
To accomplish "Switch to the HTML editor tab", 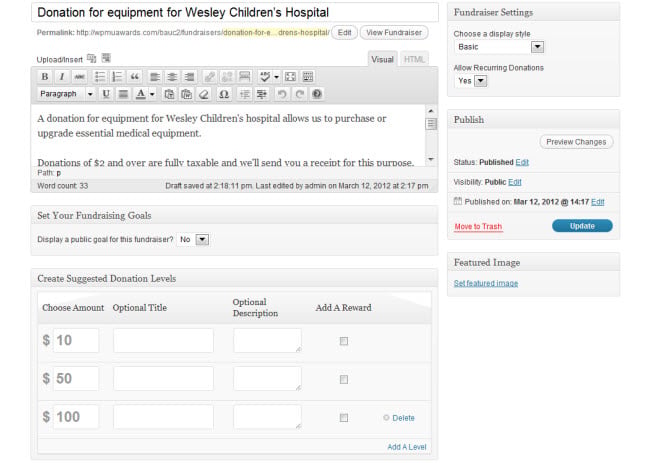I will [414, 59].
